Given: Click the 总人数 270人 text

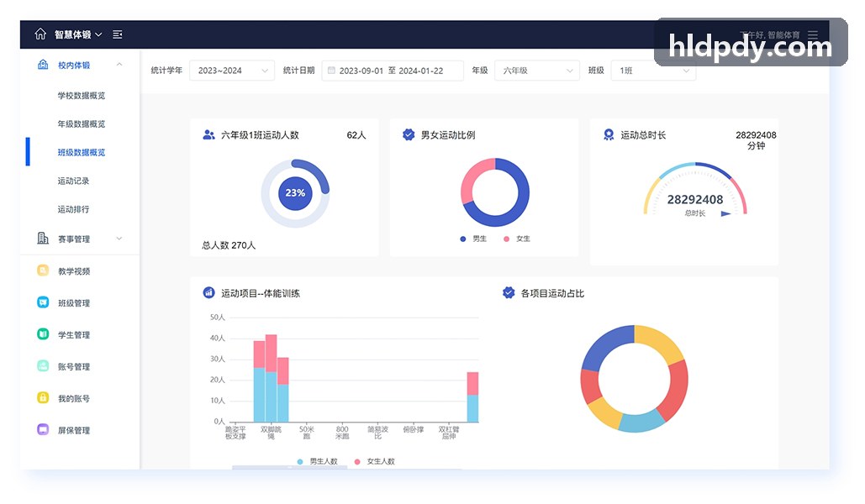Looking at the screenshot, I should [229, 245].
